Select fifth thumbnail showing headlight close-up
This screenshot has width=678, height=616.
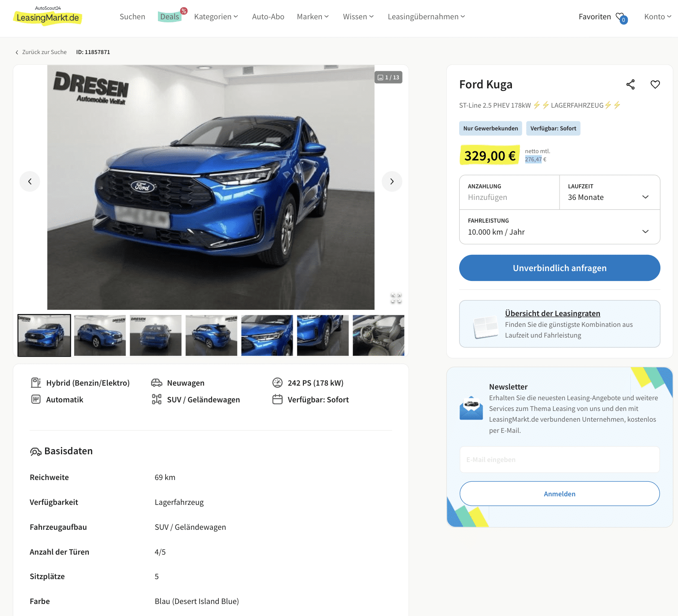click(267, 335)
